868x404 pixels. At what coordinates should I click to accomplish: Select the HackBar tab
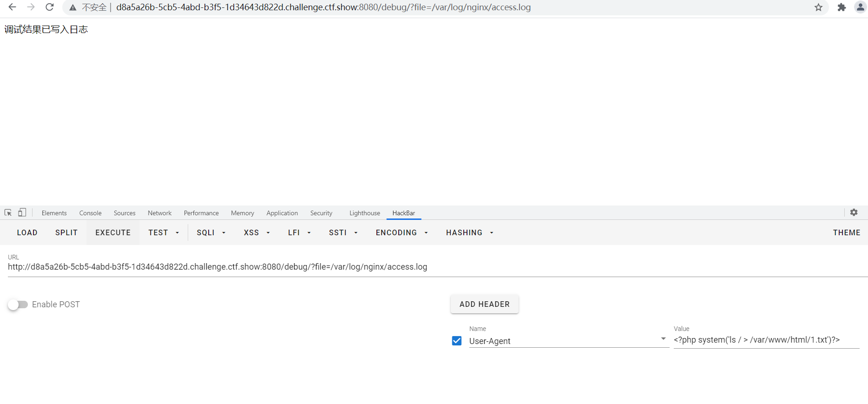pos(404,213)
